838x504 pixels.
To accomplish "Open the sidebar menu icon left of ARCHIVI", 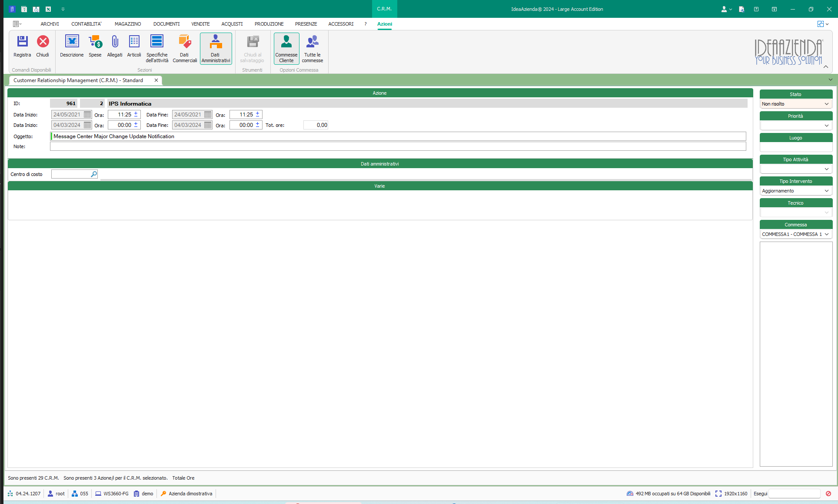I will point(17,24).
